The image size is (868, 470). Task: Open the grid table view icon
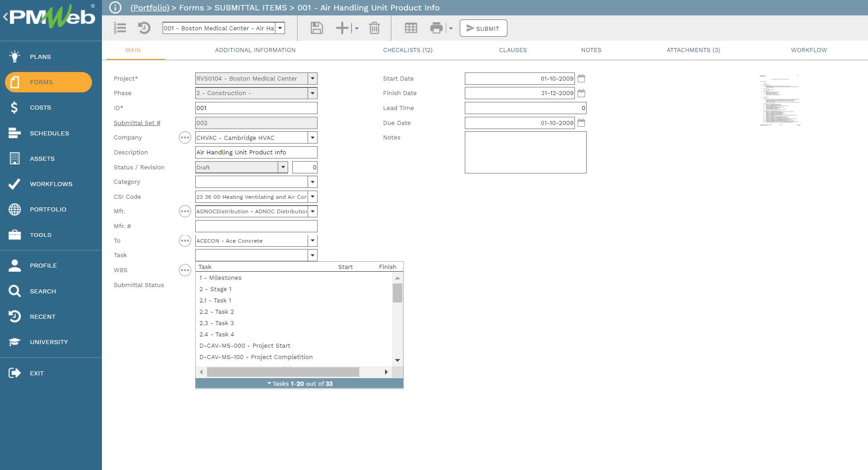click(411, 28)
